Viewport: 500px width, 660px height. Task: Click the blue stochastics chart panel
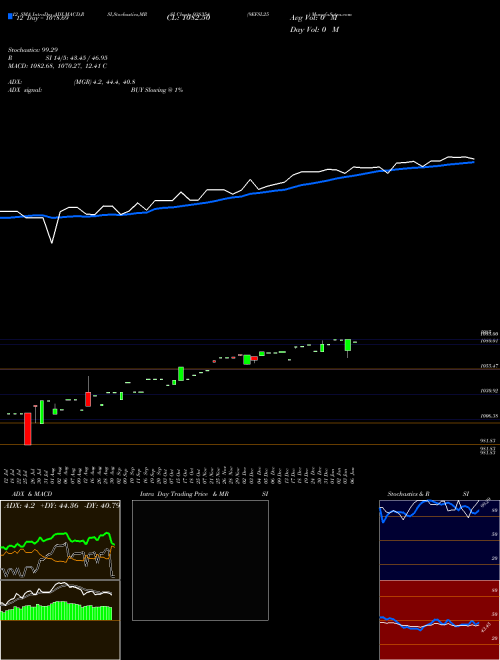[x=439, y=540]
